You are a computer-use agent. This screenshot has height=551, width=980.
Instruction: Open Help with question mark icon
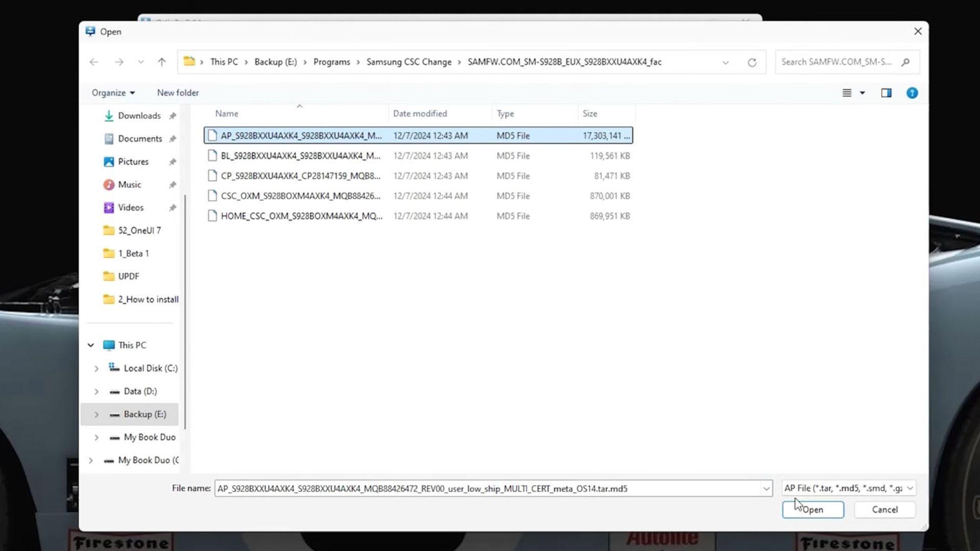click(912, 93)
